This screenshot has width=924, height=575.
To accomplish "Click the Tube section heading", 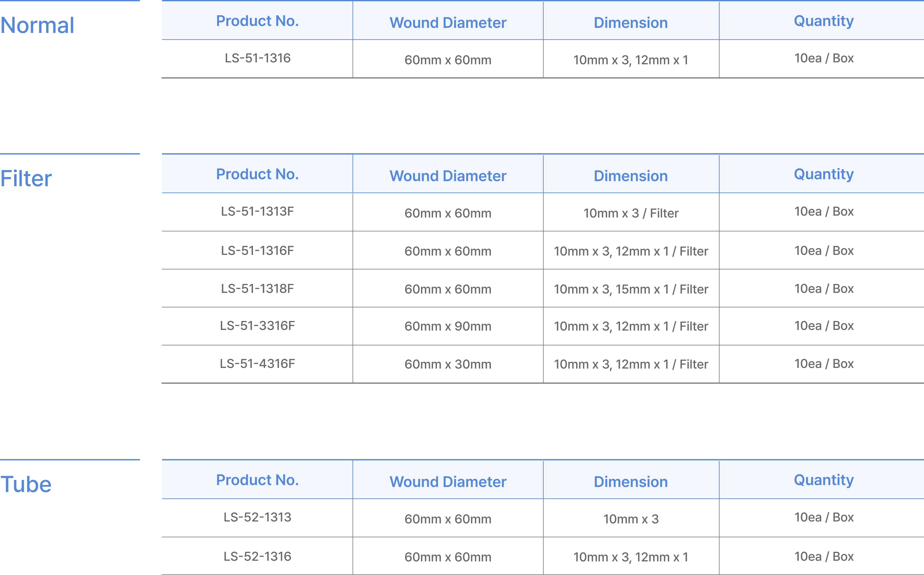I will pyautogui.click(x=26, y=484).
